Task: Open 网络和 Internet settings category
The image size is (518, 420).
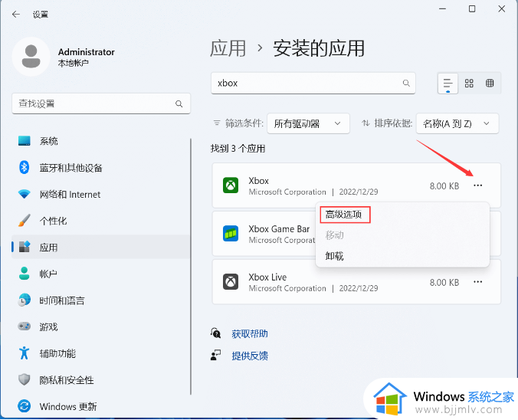Action: coord(100,195)
